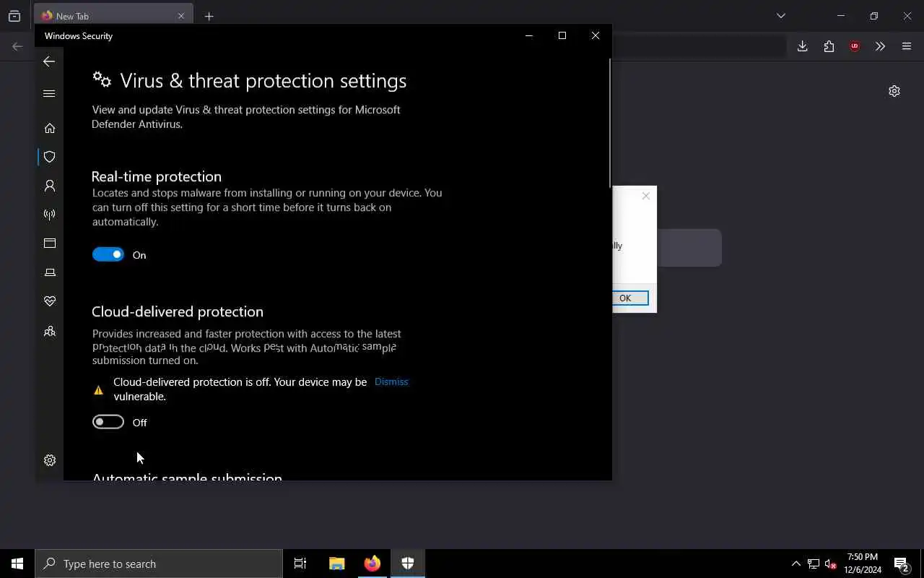Open Firefox View icon
The height and width of the screenshot is (578, 924).
(x=14, y=16)
